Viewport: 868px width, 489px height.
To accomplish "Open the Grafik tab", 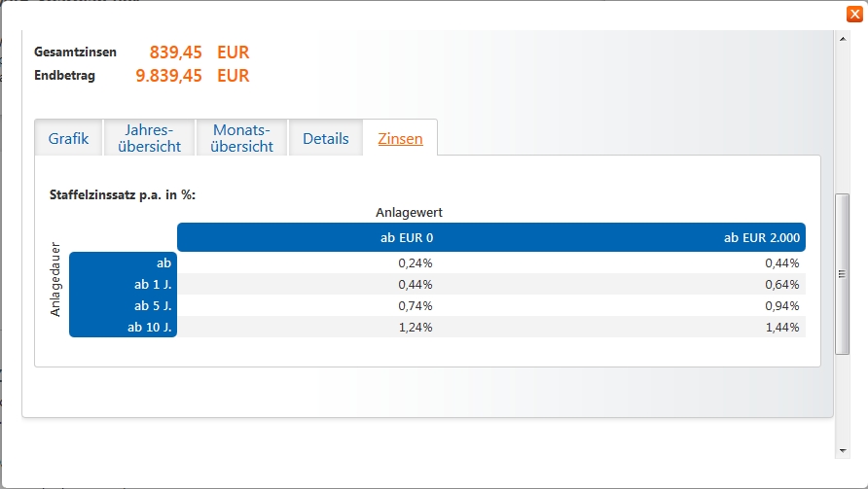I will (68, 138).
